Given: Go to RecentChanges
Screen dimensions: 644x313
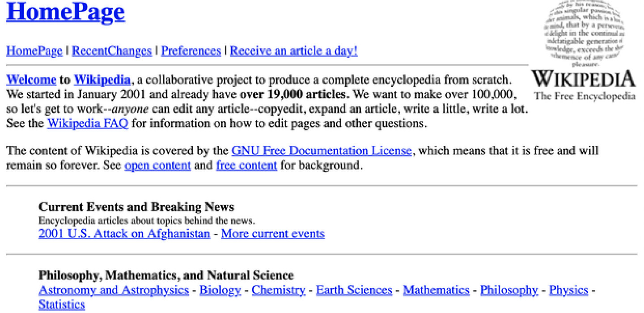Looking at the screenshot, I should [x=112, y=51].
